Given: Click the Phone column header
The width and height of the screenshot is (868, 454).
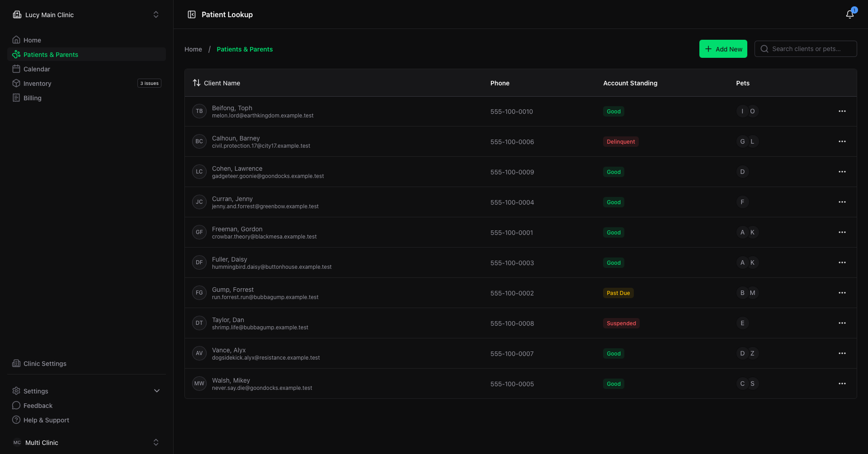Looking at the screenshot, I should [x=500, y=83].
